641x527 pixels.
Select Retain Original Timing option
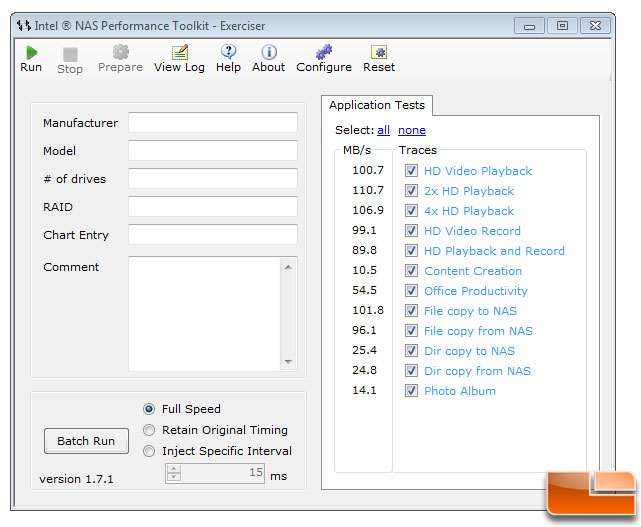point(149,430)
